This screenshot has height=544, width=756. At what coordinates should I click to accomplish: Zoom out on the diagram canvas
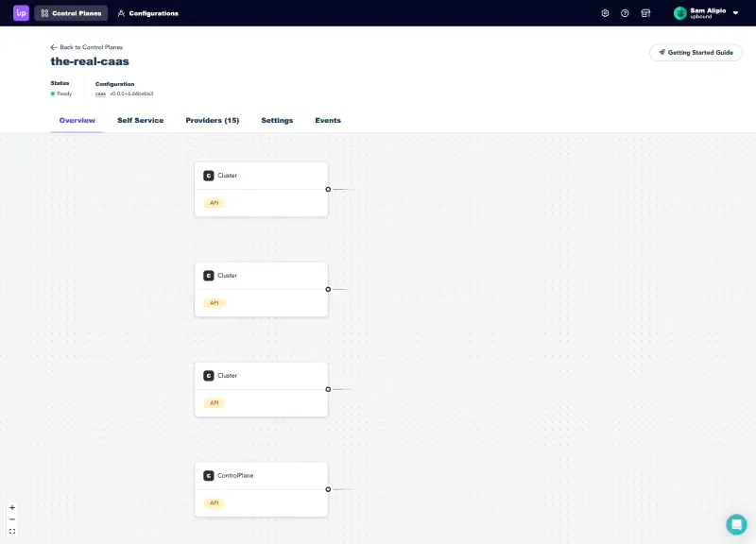tap(12, 519)
